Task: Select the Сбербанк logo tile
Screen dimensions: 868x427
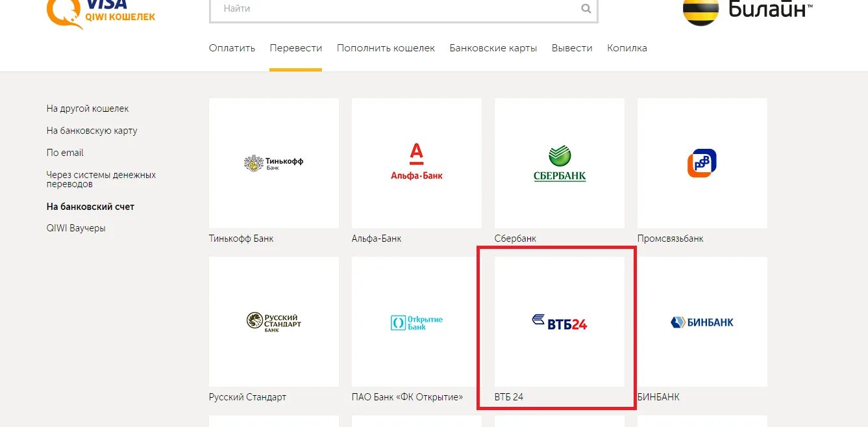Action: coord(560,163)
